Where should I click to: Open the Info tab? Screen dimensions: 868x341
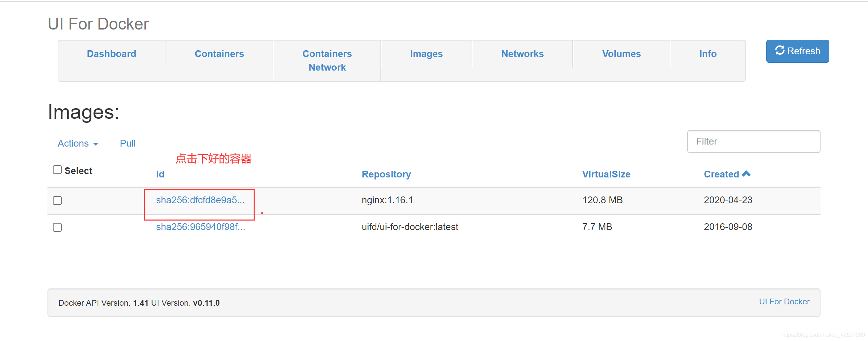[708, 54]
